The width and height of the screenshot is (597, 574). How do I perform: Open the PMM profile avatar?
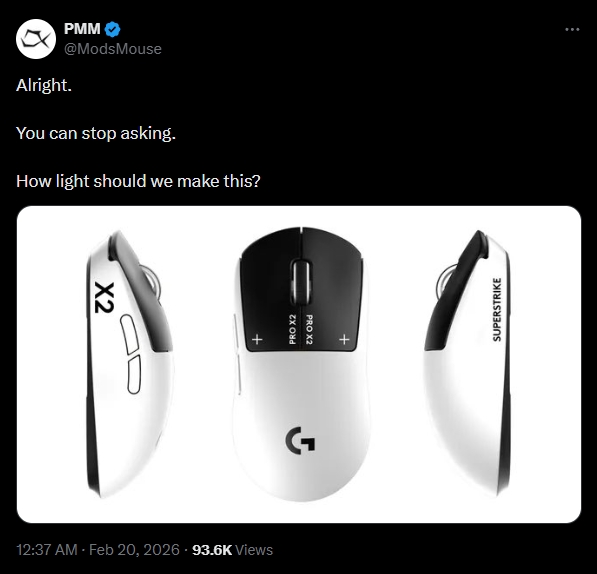coord(36,39)
